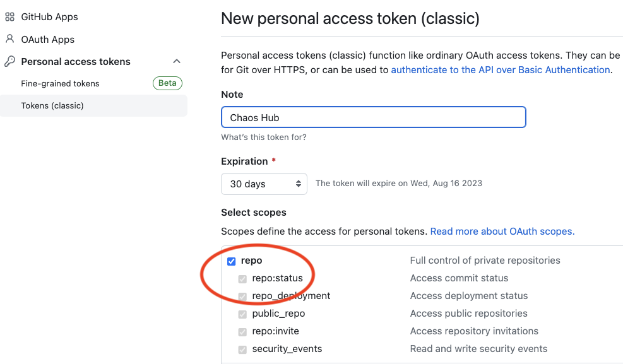Viewport: 623px width, 364px height.
Task: Go to OAuth Apps settings
Action: point(47,39)
